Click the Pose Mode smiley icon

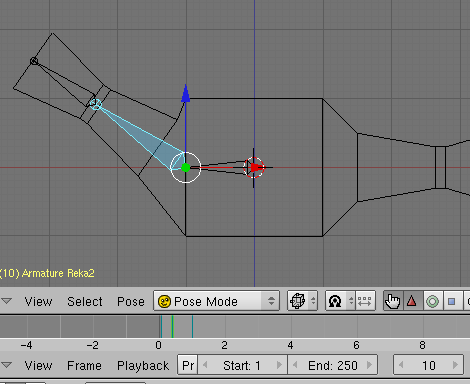[164, 301]
